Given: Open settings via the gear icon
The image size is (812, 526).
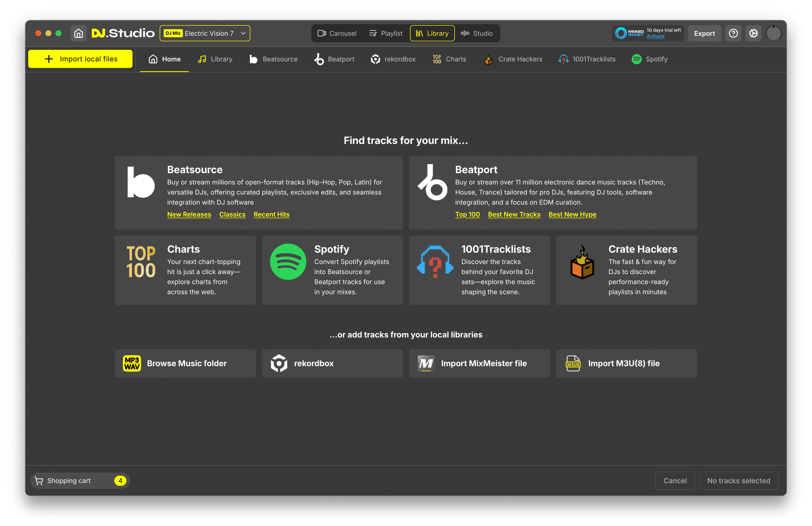Looking at the screenshot, I should point(753,33).
